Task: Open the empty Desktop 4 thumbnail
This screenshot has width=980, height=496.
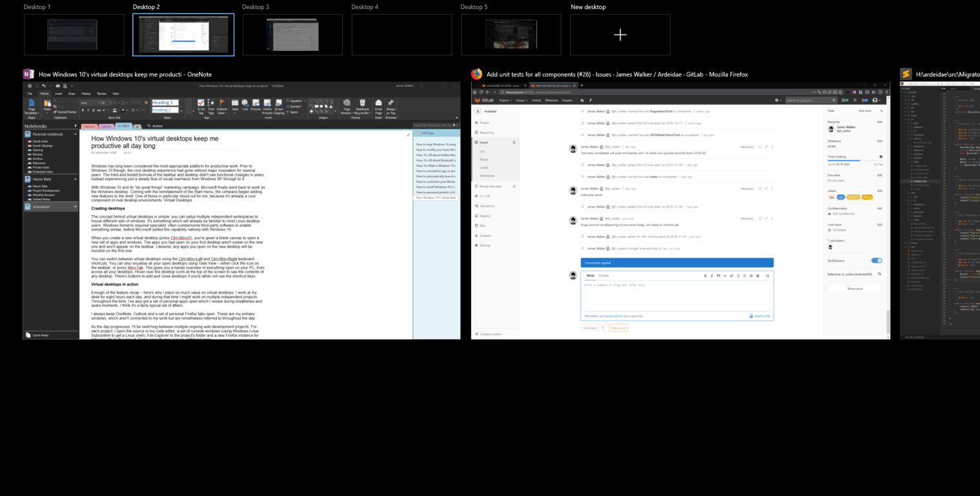Action: pyautogui.click(x=402, y=35)
